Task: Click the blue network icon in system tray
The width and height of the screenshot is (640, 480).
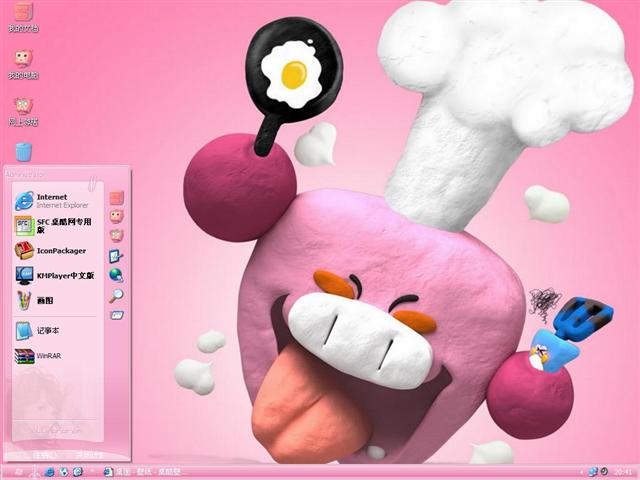Action: [x=592, y=471]
